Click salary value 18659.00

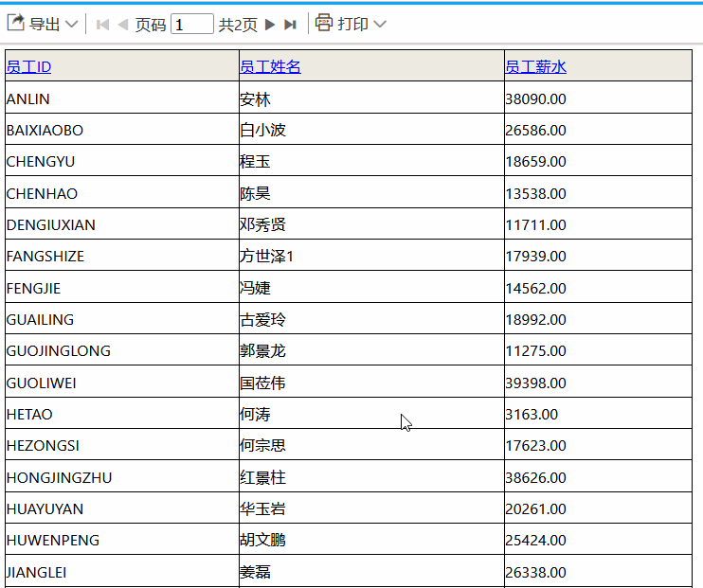point(535,162)
